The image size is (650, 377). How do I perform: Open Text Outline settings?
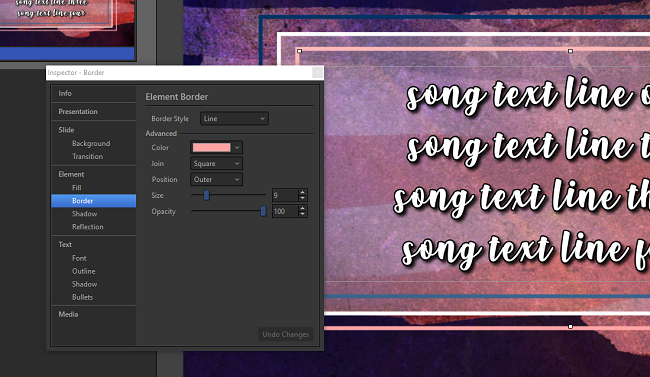click(84, 271)
